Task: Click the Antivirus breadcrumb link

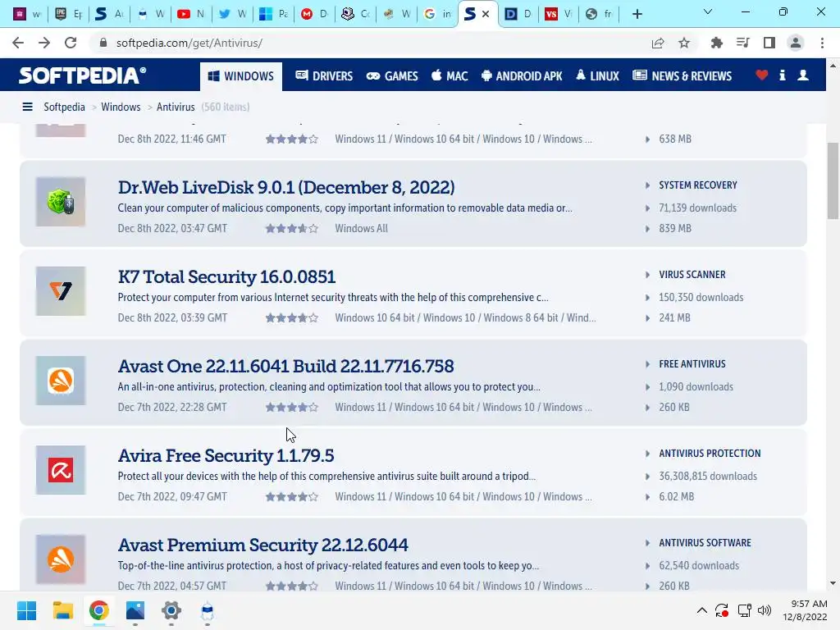Action: click(x=176, y=107)
